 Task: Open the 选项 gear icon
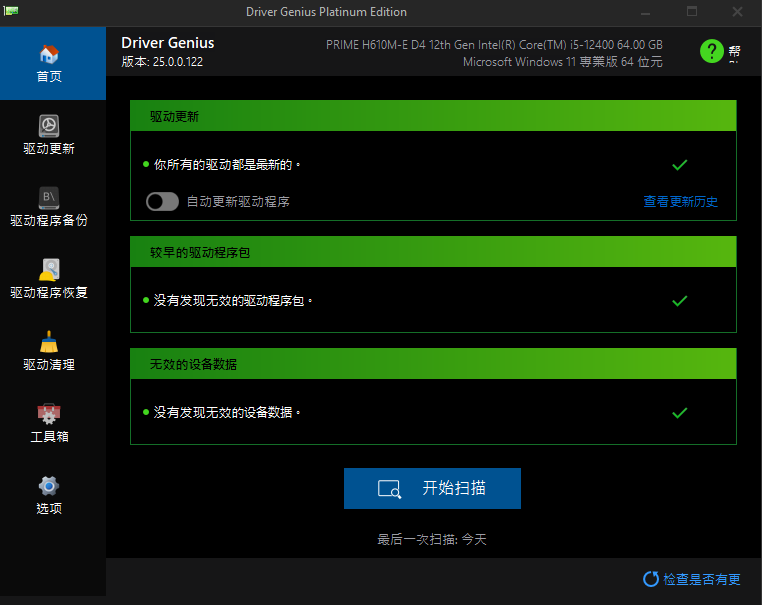pos(49,485)
